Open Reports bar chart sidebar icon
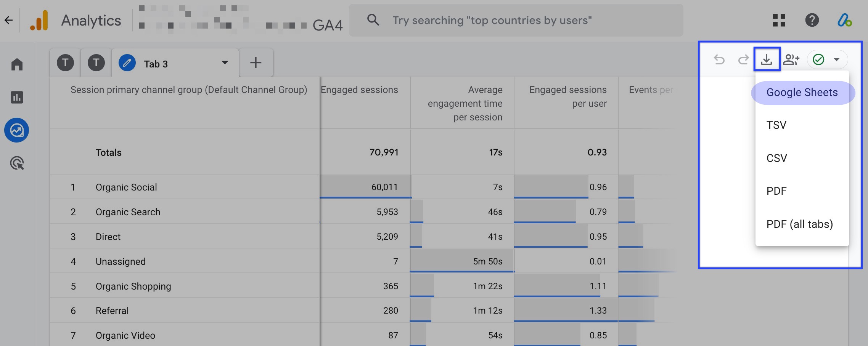 17,97
